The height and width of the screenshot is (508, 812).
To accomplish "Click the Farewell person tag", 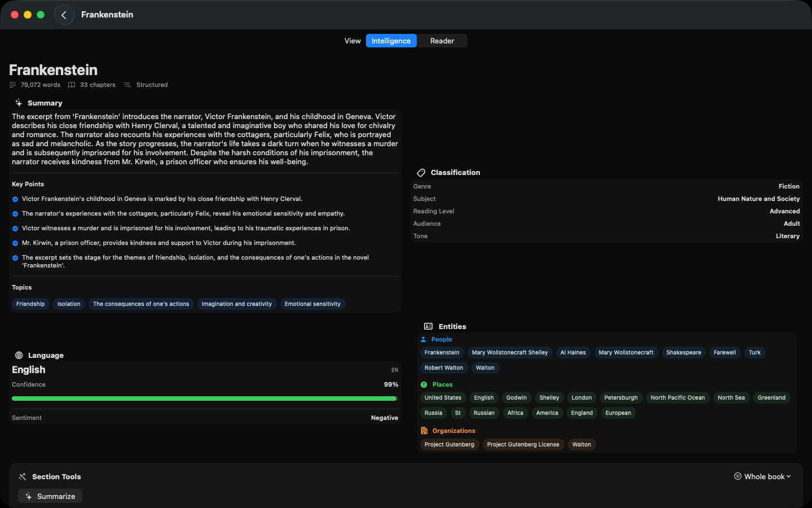I will [725, 352].
